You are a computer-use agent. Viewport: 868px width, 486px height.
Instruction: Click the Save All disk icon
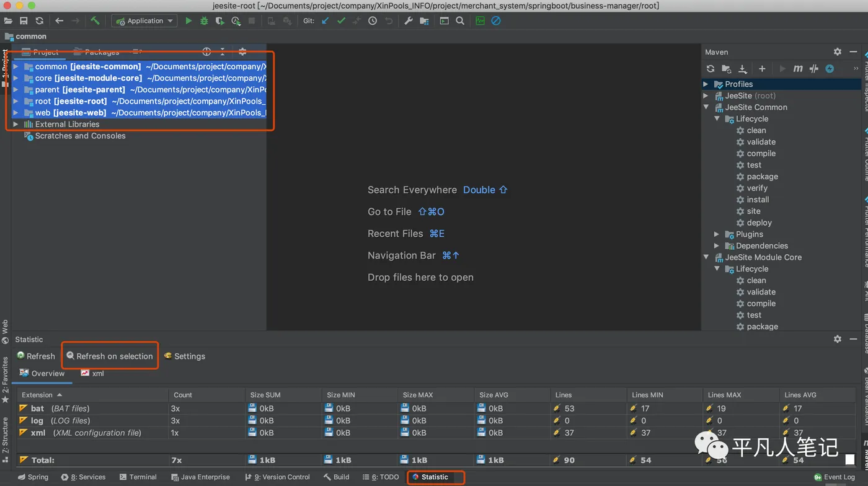(24, 21)
